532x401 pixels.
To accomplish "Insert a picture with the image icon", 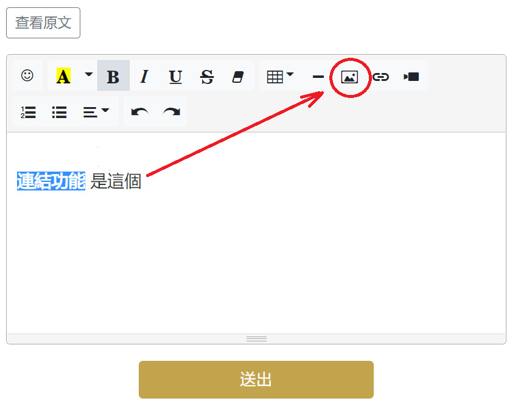I will [x=349, y=77].
